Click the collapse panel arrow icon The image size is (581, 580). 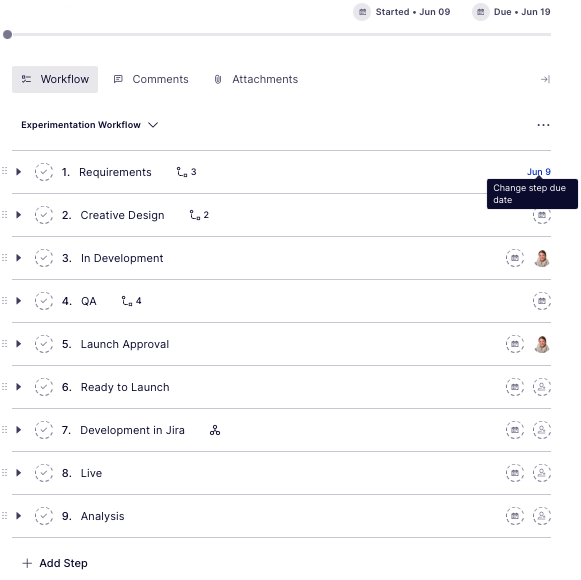(x=545, y=79)
